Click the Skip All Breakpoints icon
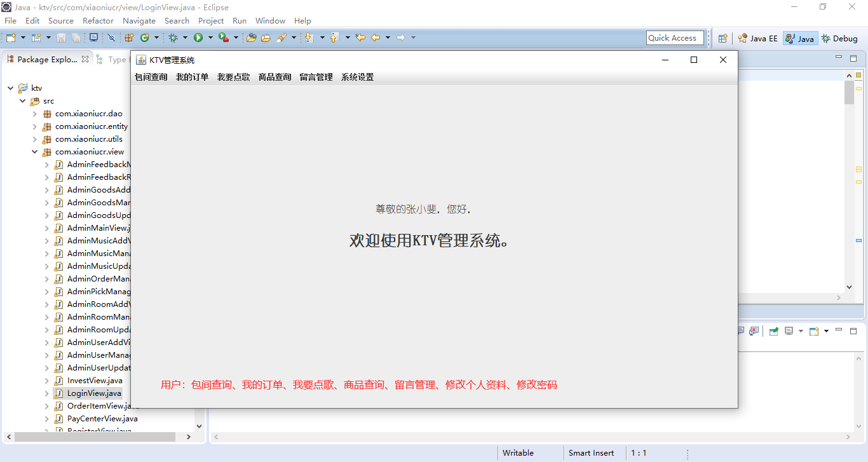The image size is (868, 462). click(111, 38)
